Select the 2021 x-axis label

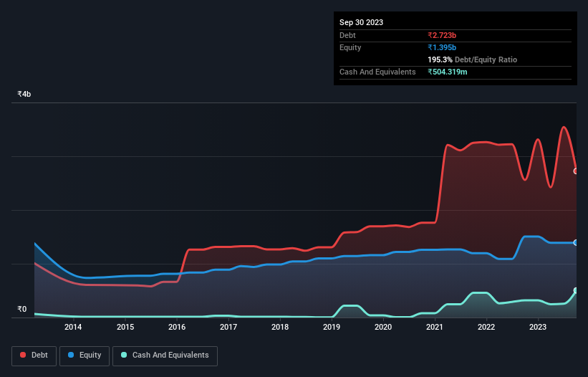click(435, 327)
